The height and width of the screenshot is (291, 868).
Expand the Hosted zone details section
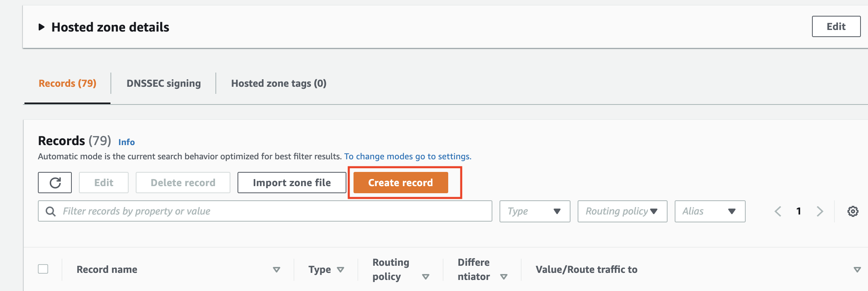(41, 27)
